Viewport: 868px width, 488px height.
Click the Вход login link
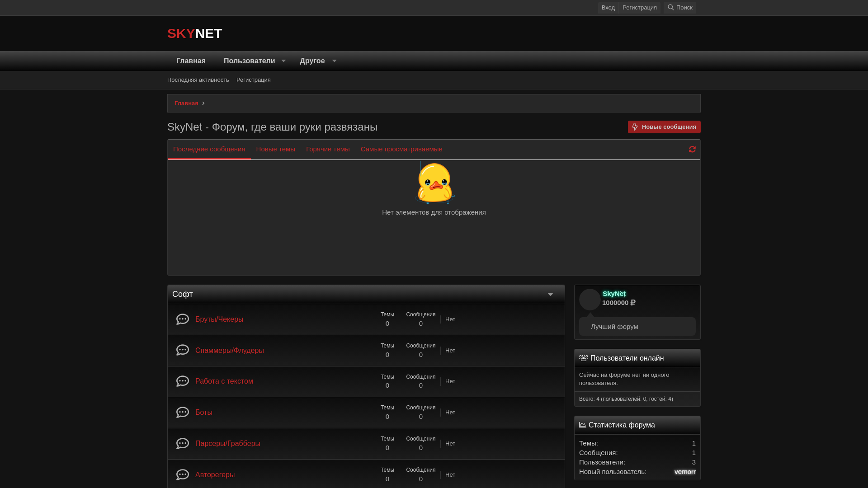coord(608,8)
